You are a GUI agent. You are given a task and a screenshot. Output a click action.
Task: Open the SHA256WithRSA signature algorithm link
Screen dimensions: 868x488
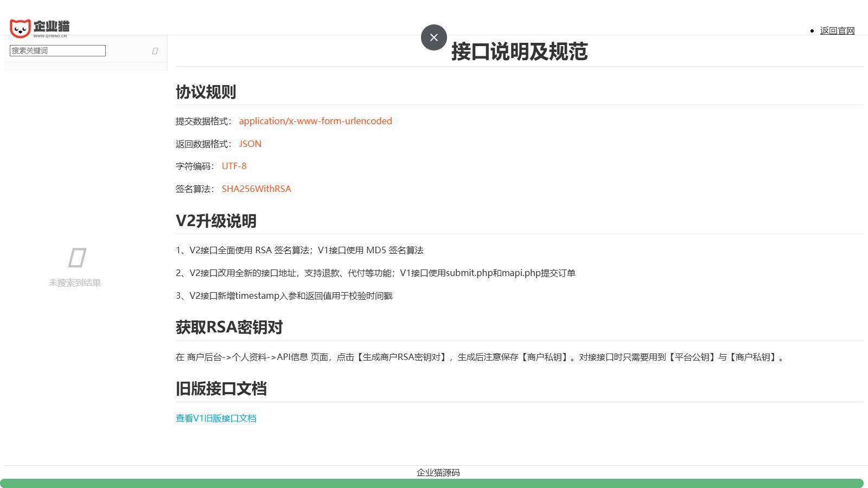[256, 189]
